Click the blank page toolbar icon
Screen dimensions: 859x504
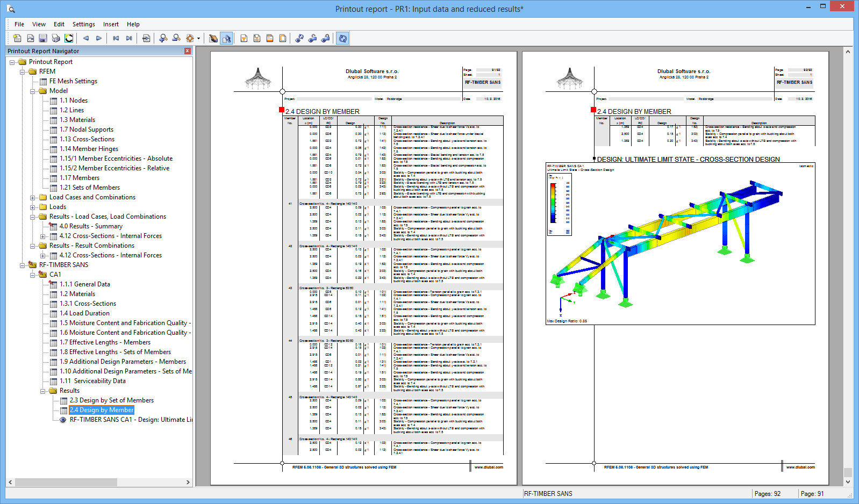[x=283, y=38]
